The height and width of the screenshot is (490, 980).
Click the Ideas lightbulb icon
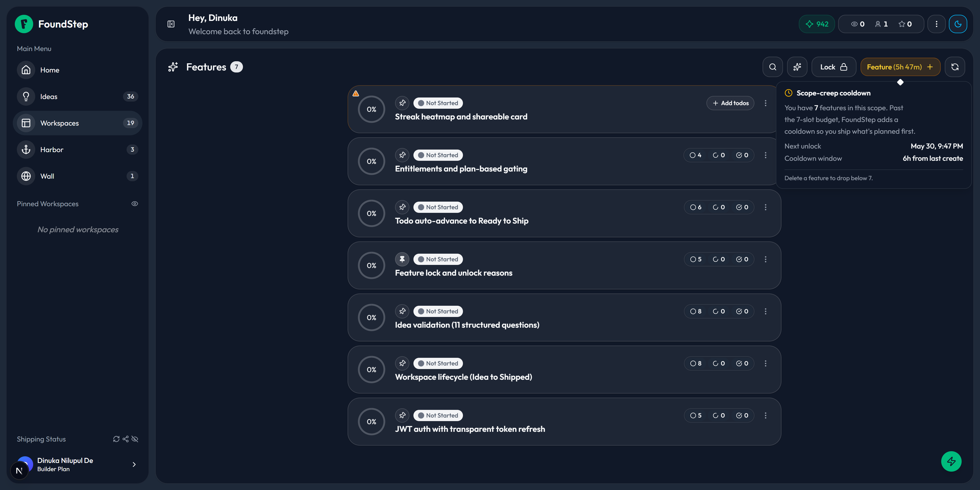pos(26,97)
